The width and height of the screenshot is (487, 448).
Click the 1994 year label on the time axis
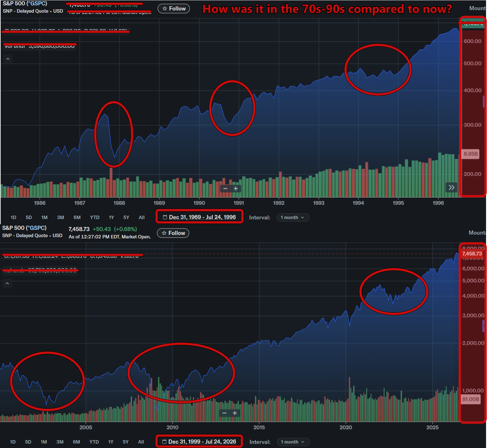pyautogui.click(x=359, y=203)
